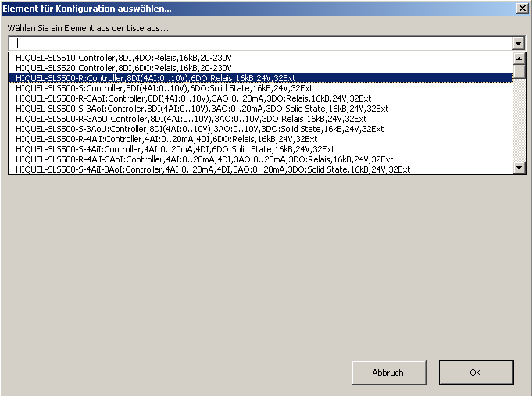Choose HIQUEL-SLS500-S-4AiI:Controller entry
The height and width of the screenshot is (396, 532).
[x=261, y=149]
